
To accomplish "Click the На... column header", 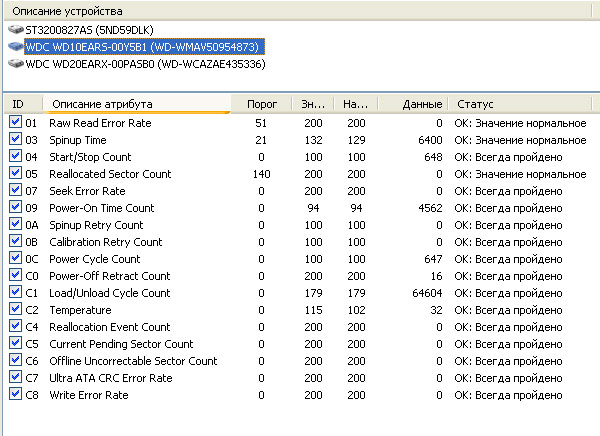I will click(356, 104).
